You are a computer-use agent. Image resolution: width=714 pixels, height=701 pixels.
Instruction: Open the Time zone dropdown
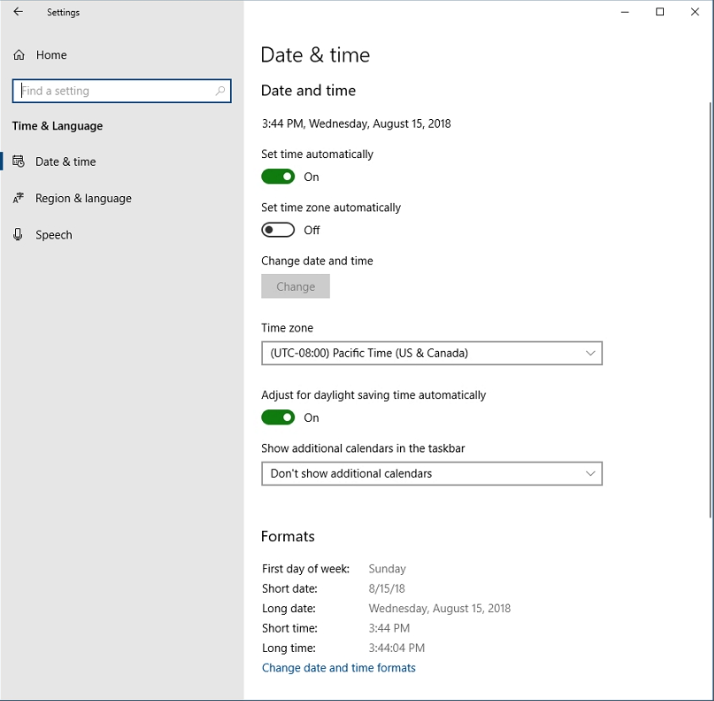coord(431,353)
